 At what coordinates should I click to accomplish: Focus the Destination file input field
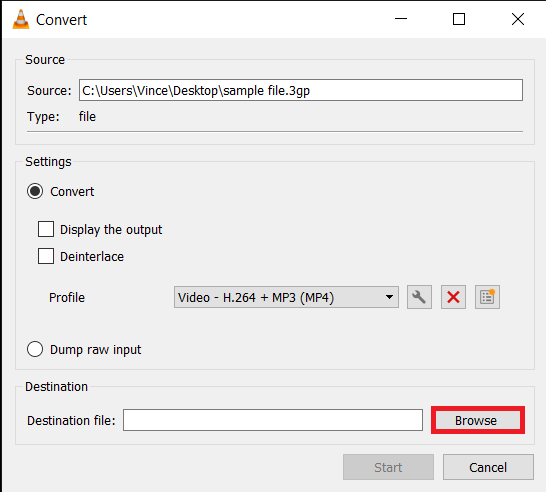[x=273, y=420]
